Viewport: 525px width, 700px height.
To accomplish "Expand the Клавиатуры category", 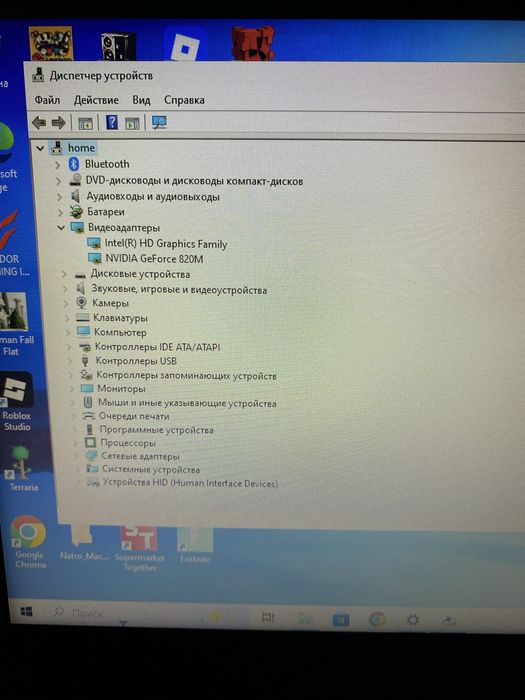I will [67, 318].
